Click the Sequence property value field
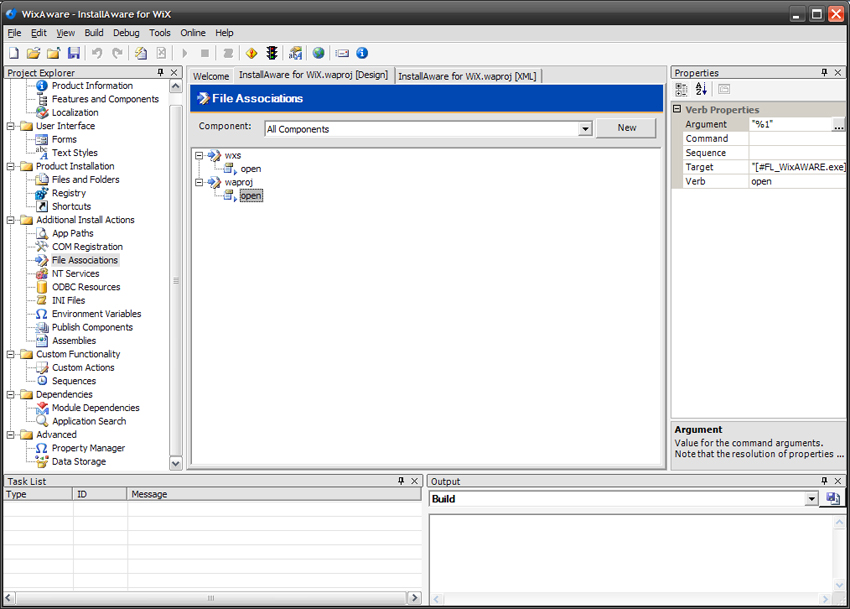 (796, 153)
